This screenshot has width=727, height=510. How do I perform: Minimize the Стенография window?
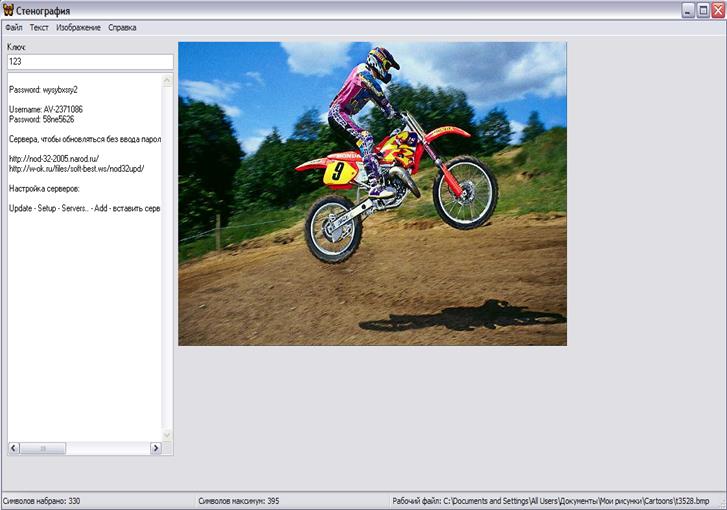[688, 10]
